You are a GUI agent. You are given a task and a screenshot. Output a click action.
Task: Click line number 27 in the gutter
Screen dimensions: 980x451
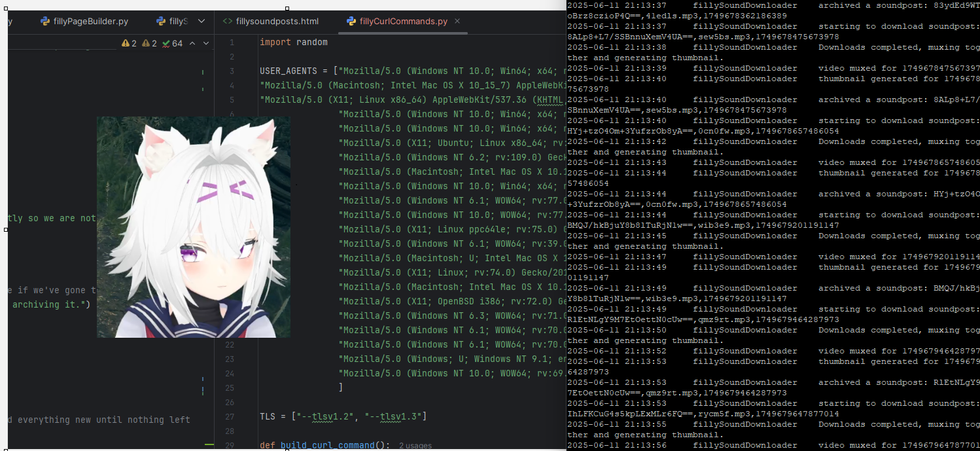pyautogui.click(x=229, y=417)
